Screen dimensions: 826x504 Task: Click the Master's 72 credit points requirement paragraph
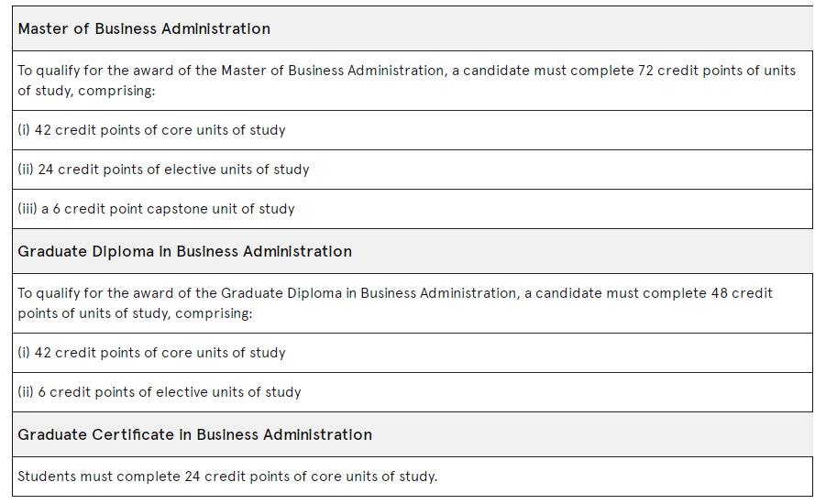413,81
